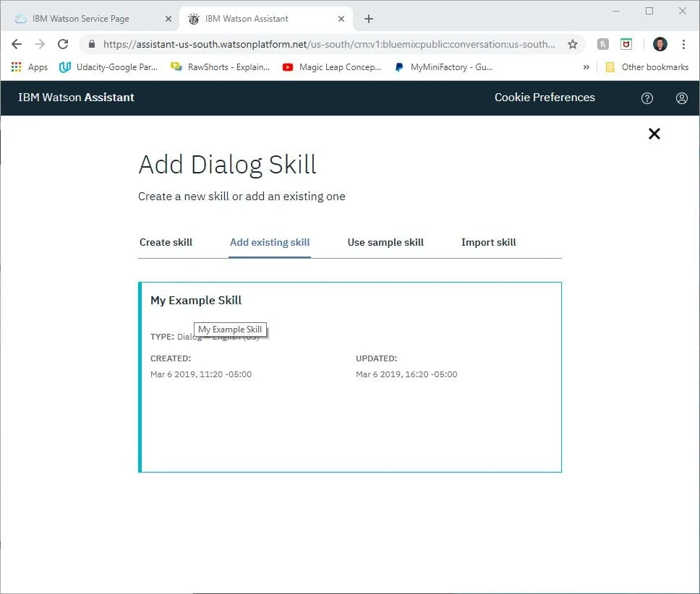Close the IBM Watson Assistant tab
The width and height of the screenshot is (700, 594).
(341, 19)
